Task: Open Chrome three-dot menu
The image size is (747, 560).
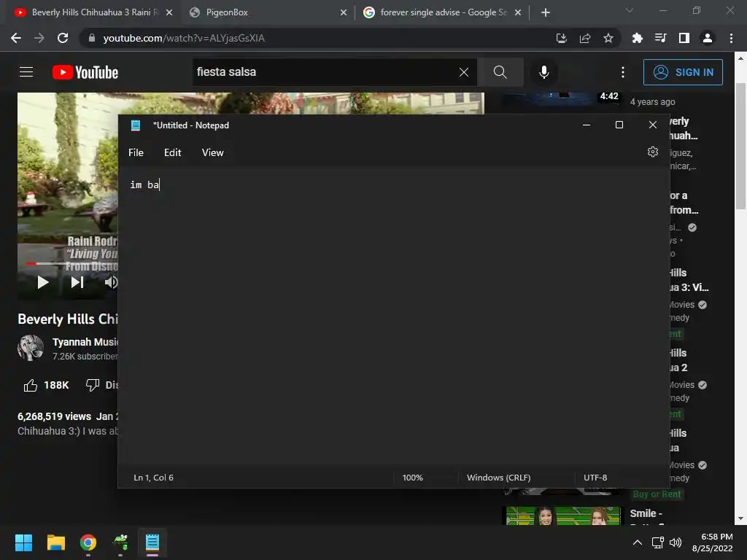Action: coord(731,38)
